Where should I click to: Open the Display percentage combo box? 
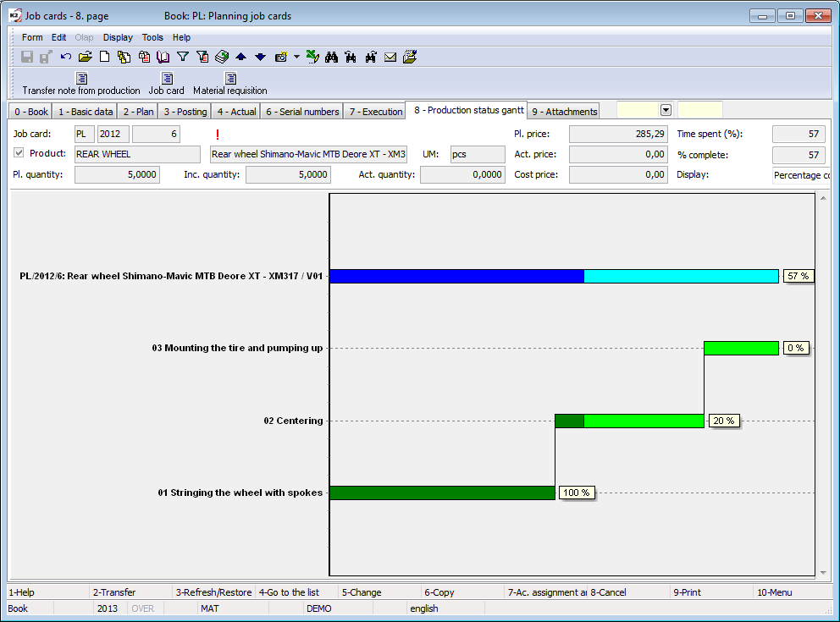[x=800, y=175]
